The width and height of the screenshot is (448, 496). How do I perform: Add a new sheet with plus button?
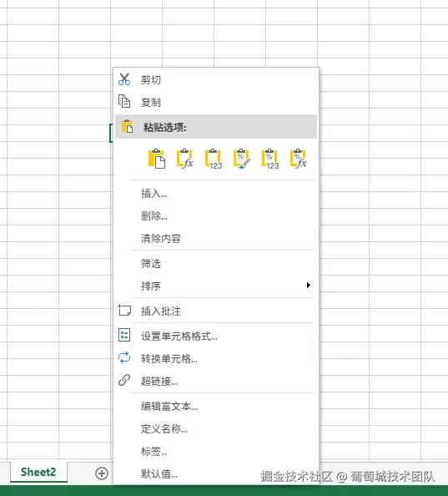[x=102, y=473]
